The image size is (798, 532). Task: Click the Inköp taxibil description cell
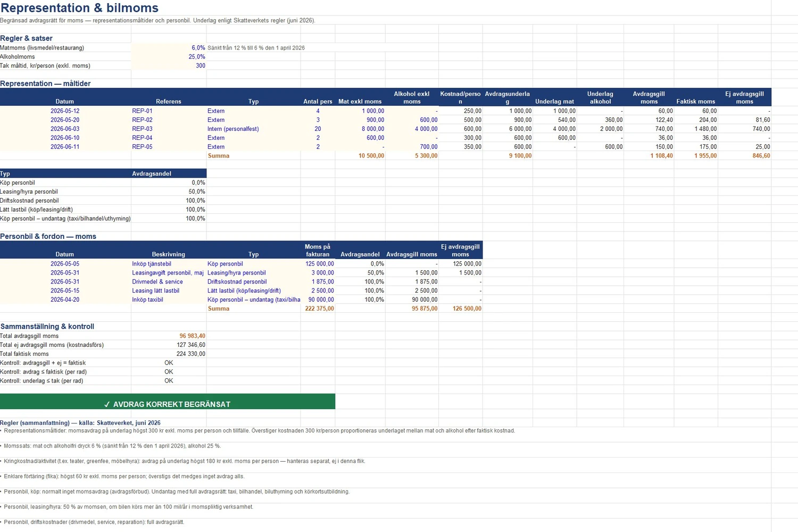(x=169, y=300)
